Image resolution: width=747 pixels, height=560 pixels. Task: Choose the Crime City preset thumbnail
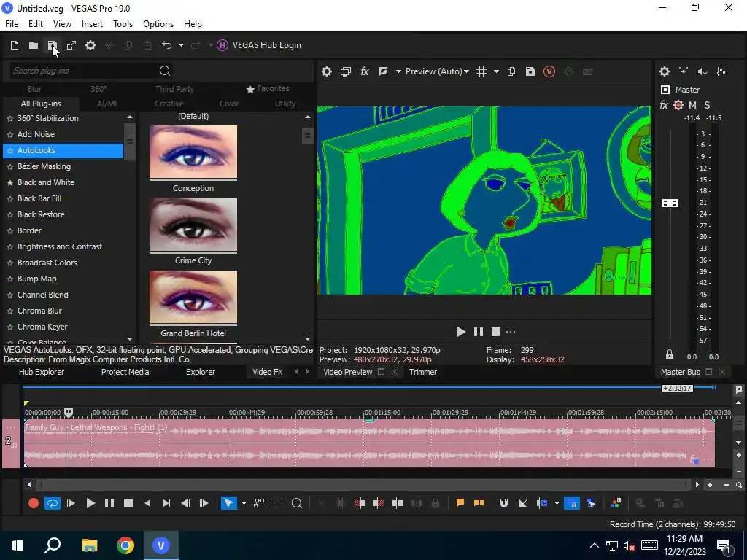193,225
